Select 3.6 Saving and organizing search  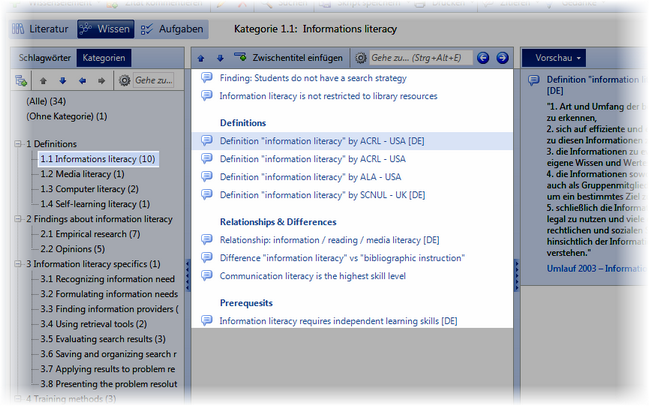pyautogui.click(x=108, y=354)
